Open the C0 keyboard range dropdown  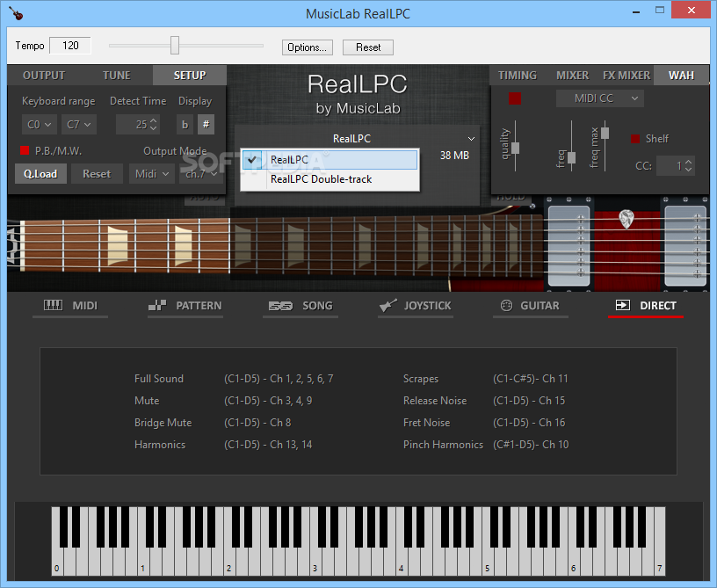click(x=40, y=124)
